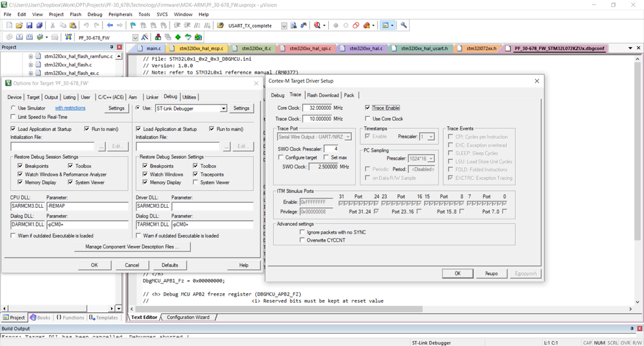Image resolution: width=644 pixels, height=346 pixels.
Task: Open the target selection PF_30-678_FW dropdown
Action: click(135, 37)
